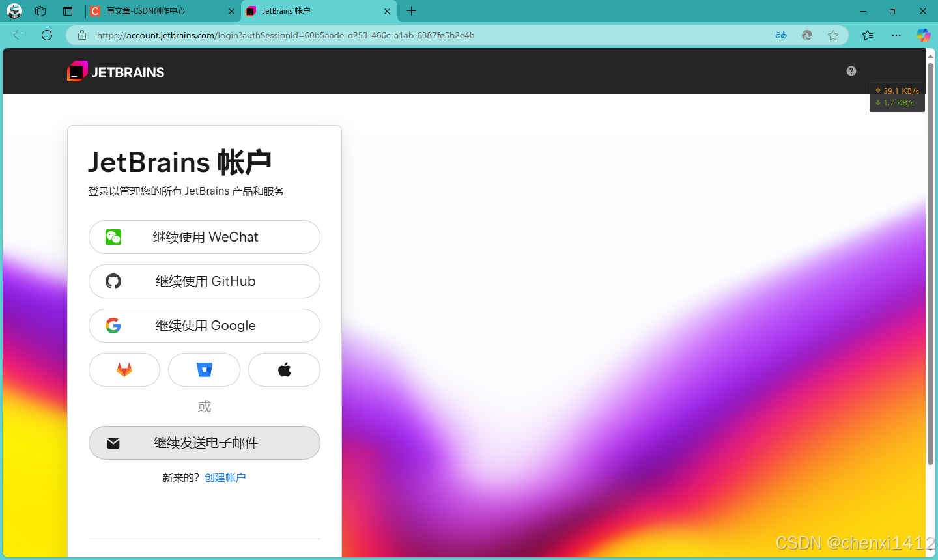938x560 pixels.
Task: Click the page vertical scrollbar
Action: (930, 264)
